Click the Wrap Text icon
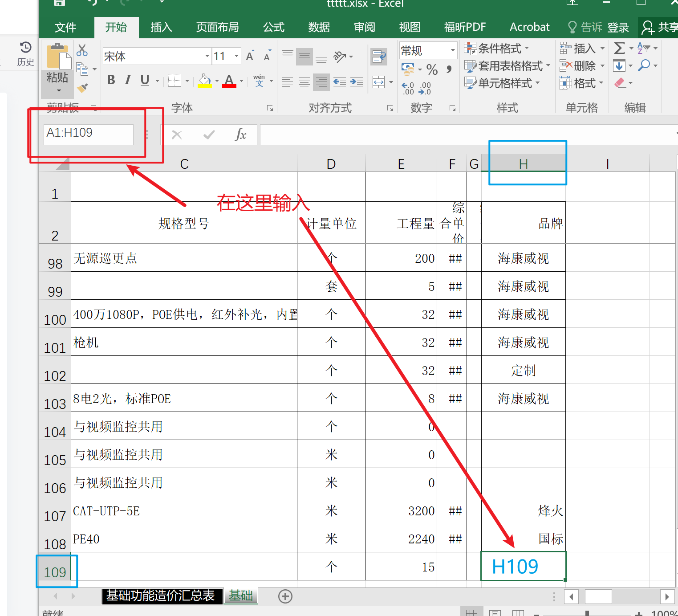 click(379, 57)
